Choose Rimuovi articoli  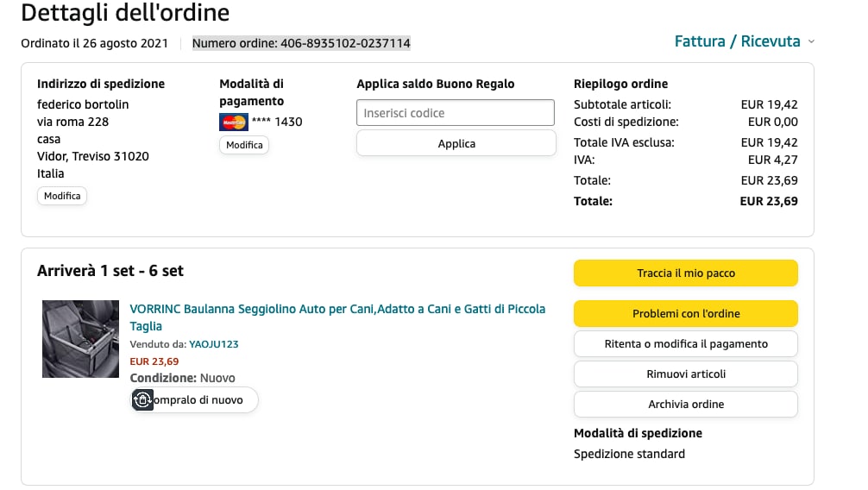click(685, 374)
